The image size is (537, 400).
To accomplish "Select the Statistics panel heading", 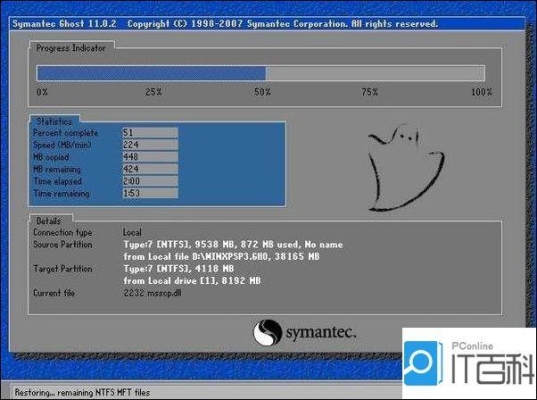I will tap(54, 121).
